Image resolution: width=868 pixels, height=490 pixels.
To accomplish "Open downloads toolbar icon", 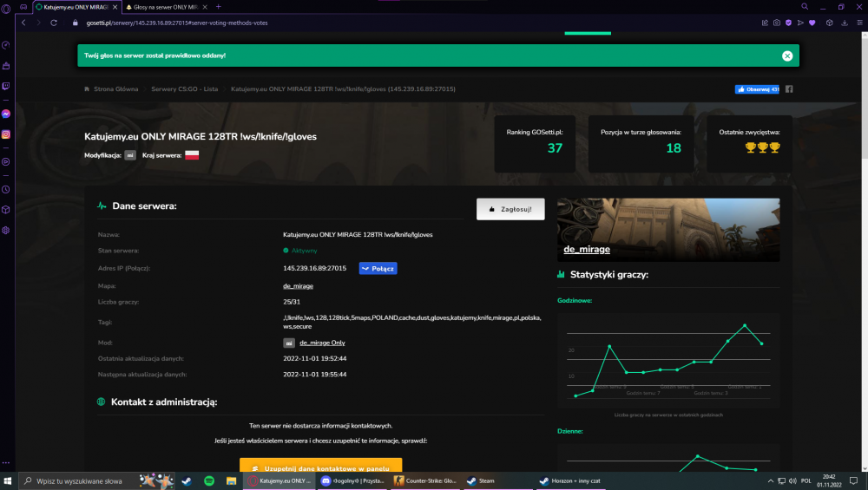I will click(845, 23).
